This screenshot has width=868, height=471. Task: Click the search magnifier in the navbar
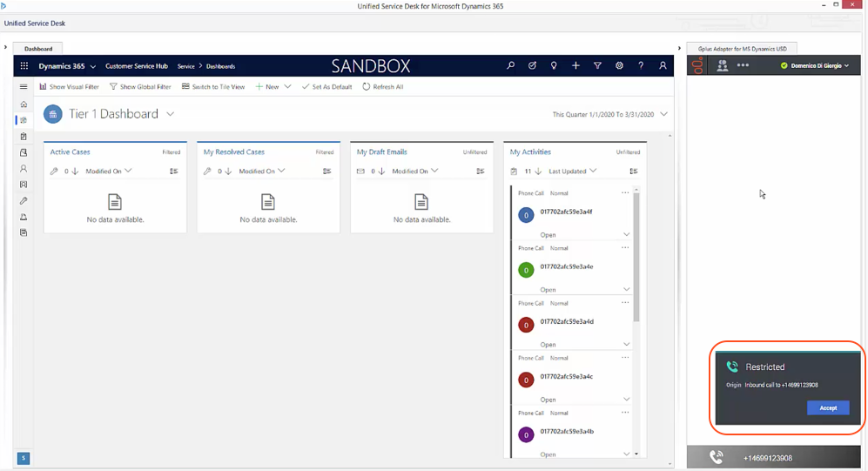[x=510, y=65]
